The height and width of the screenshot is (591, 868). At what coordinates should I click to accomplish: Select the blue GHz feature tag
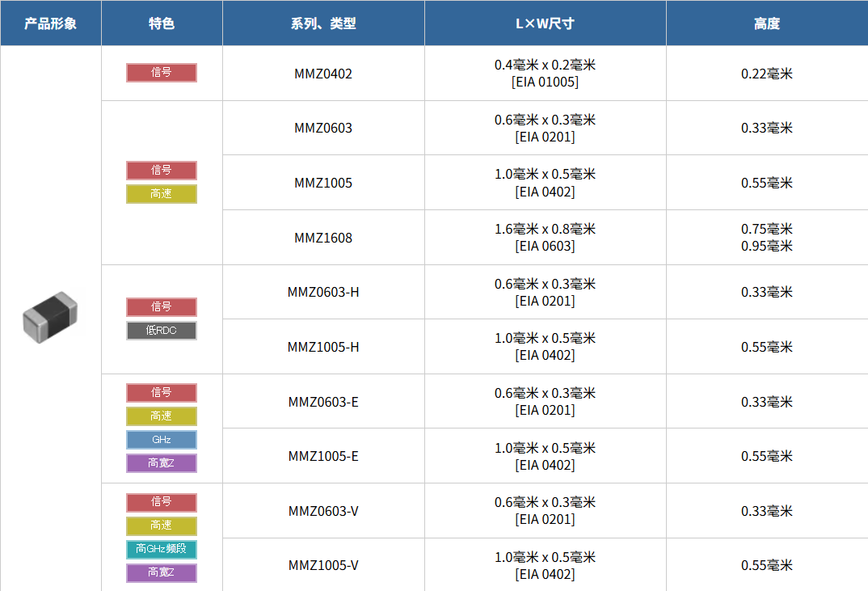click(162, 440)
